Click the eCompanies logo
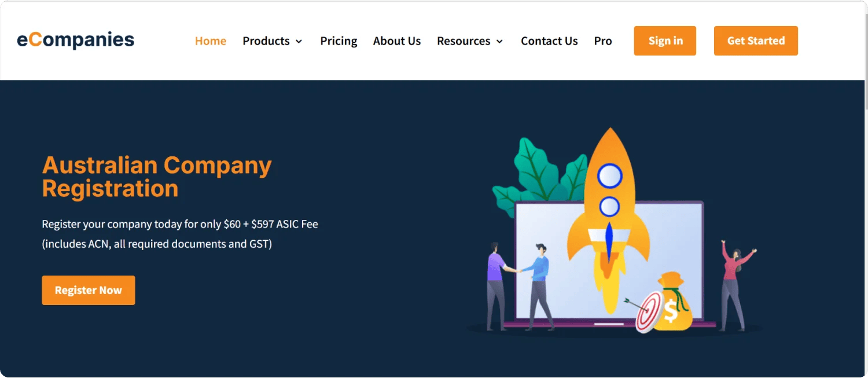 pyautogui.click(x=76, y=40)
